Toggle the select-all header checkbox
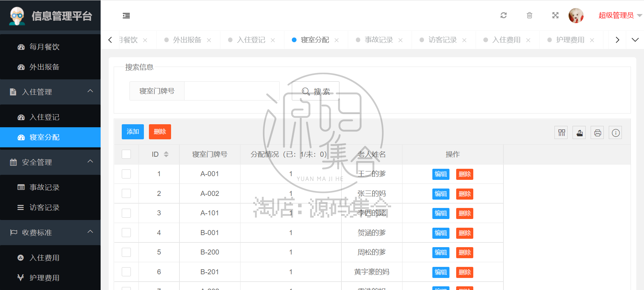 tap(126, 154)
